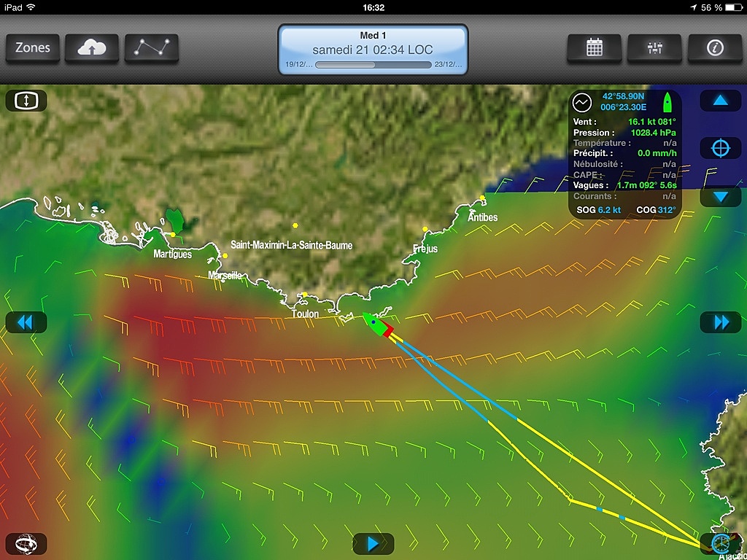Tap the 19/12 start date label
747x560 pixels.
point(298,65)
